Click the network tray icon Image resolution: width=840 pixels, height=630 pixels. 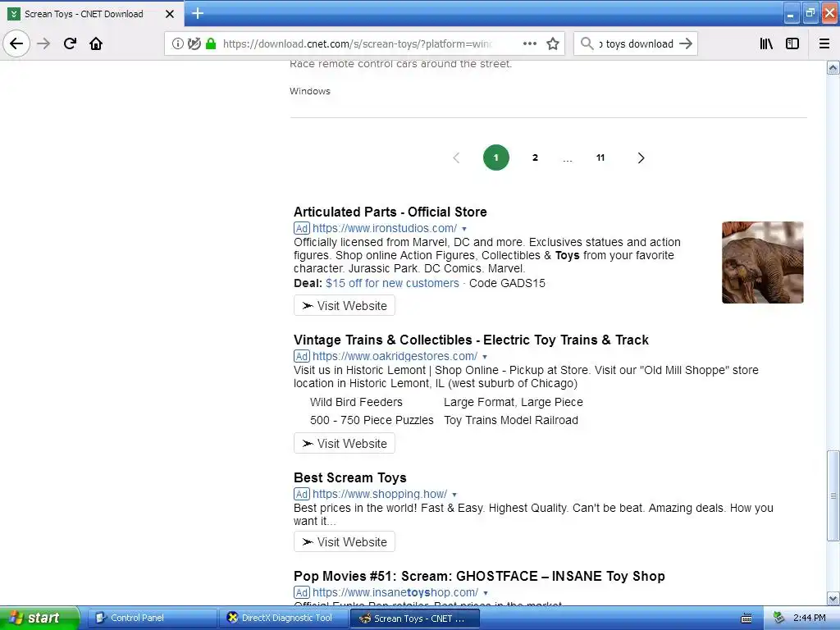tap(779, 619)
